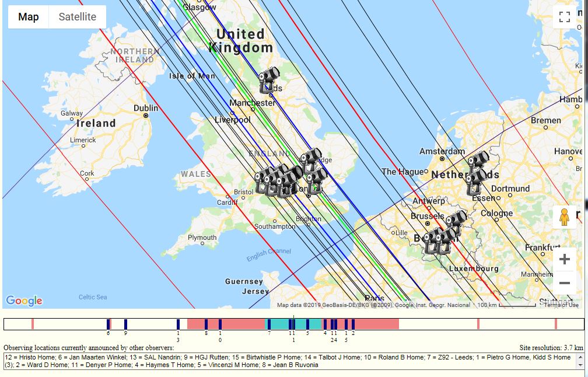This screenshot has height=377, width=588.
Task: Select the Map view tab
Action: 28,17
